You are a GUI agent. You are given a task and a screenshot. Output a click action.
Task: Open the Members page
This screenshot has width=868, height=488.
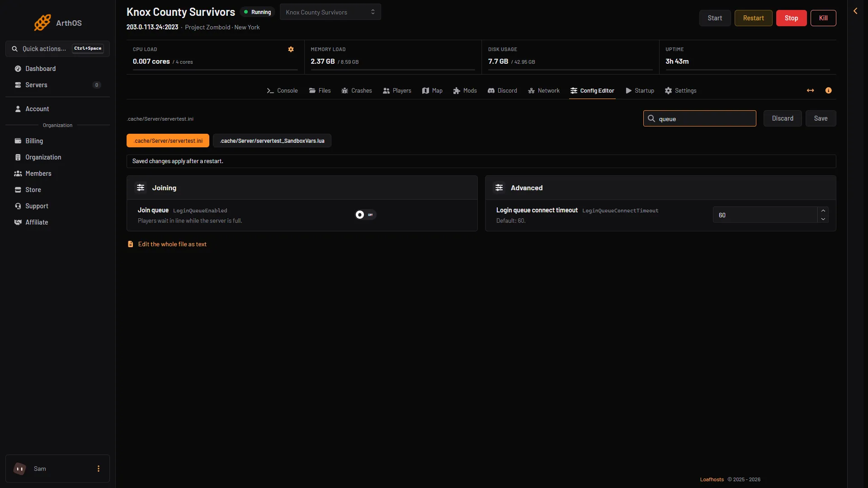[57, 174]
